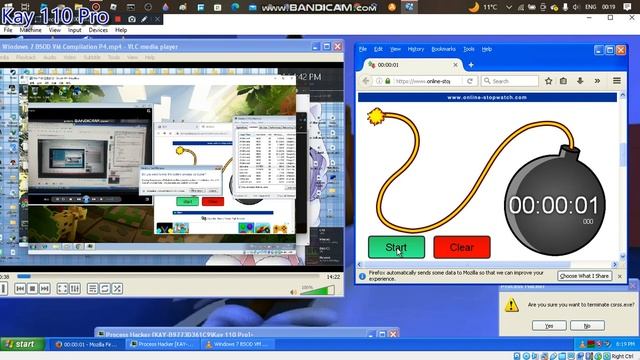The image size is (640, 360).
Task: Click the XP tray clock 8:19 PM
Action: tap(625, 344)
